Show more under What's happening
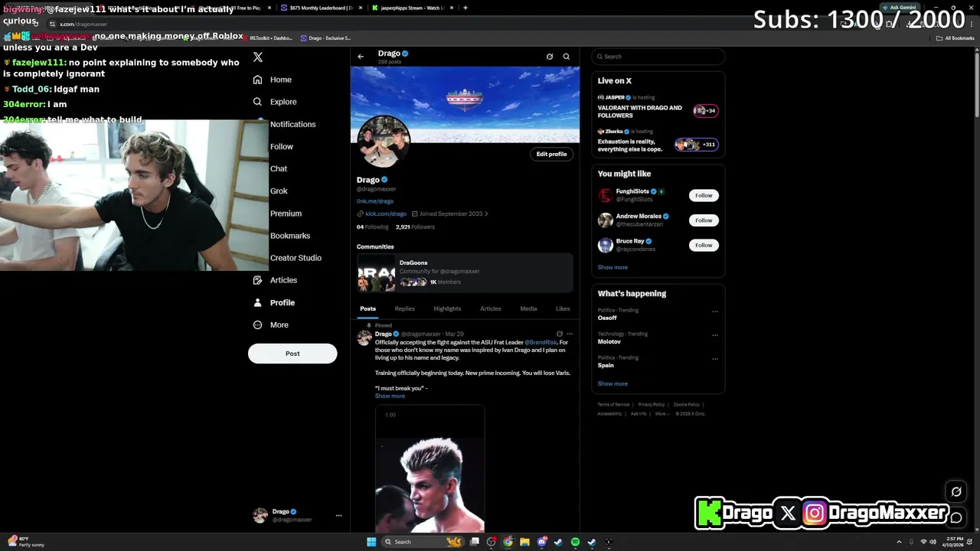The image size is (980, 551). pyautogui.click(x=612, y=383)
